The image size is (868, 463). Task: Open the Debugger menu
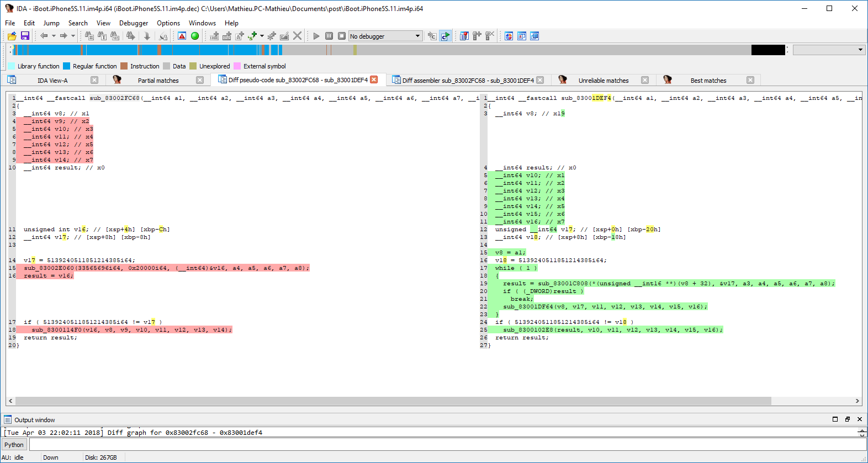(134, 23)
